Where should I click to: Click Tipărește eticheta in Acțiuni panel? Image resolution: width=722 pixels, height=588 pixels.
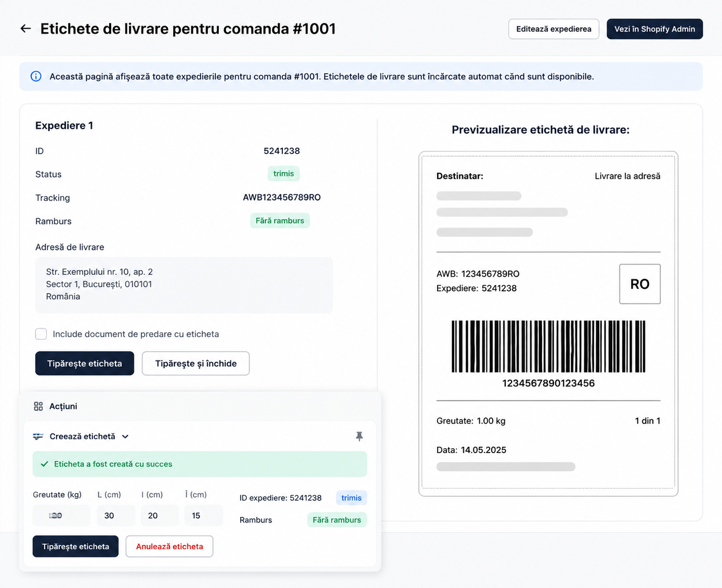click(75, 546)
